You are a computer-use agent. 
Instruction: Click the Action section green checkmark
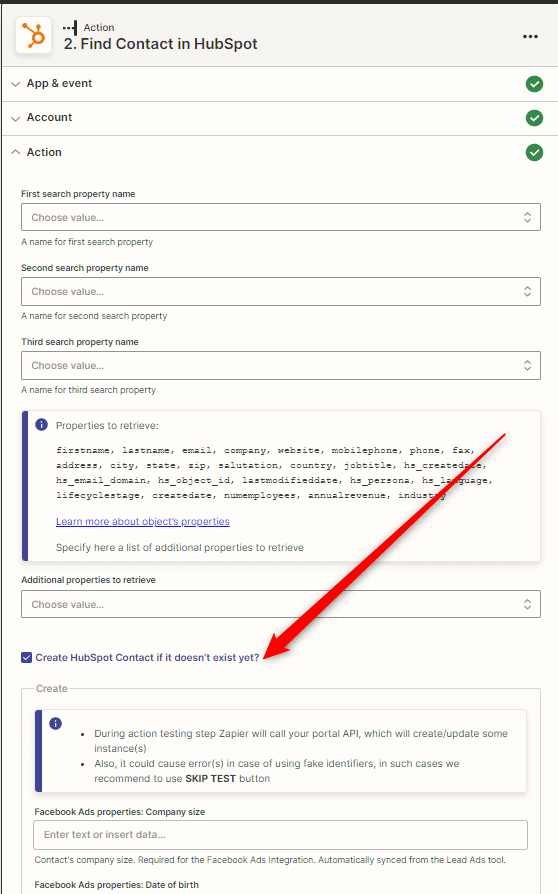534,152
